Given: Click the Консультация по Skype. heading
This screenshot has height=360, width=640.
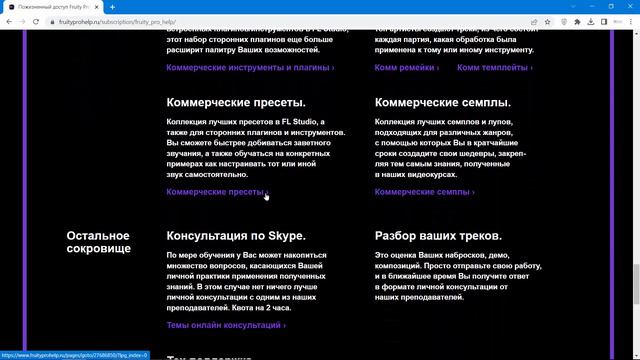Looking at the screenshot, I should [236, 236].
